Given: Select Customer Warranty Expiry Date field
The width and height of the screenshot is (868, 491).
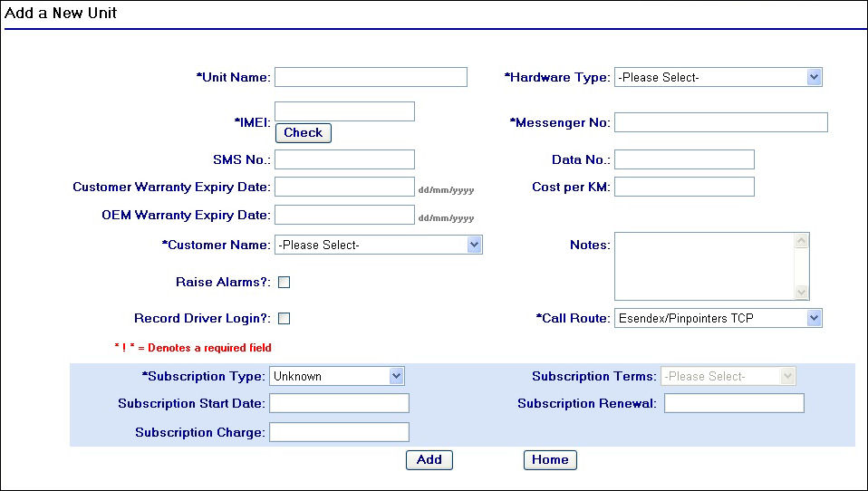Looking at the screenshot, I should [344, 187].
